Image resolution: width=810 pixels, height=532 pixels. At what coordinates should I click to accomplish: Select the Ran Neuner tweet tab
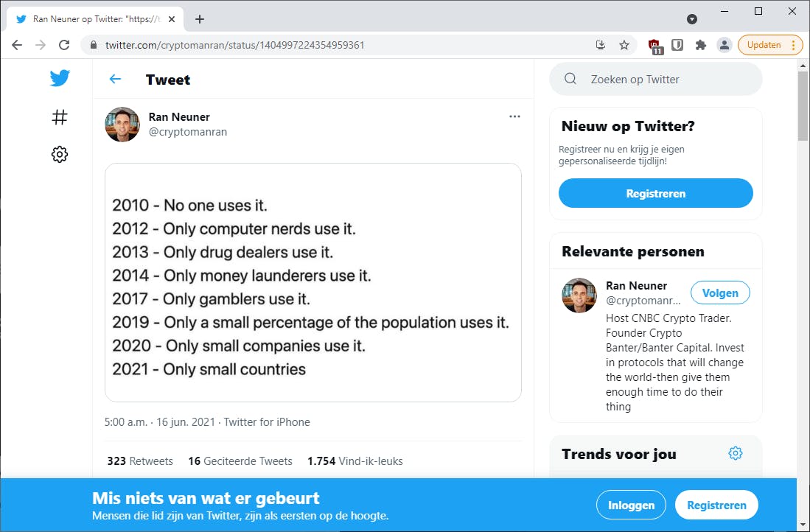(99, 19)
